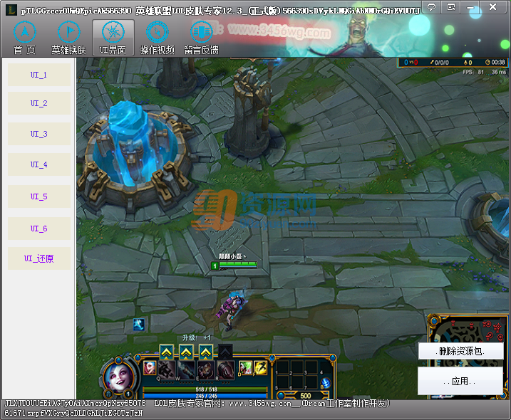Click the F Flash summoner spell icon
Screen dimensions: 511x420
pos(260,368)
